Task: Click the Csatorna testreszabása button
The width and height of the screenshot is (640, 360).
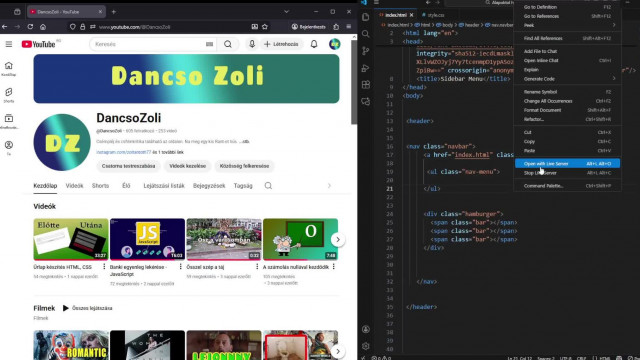Action: (x=128, y=166)
